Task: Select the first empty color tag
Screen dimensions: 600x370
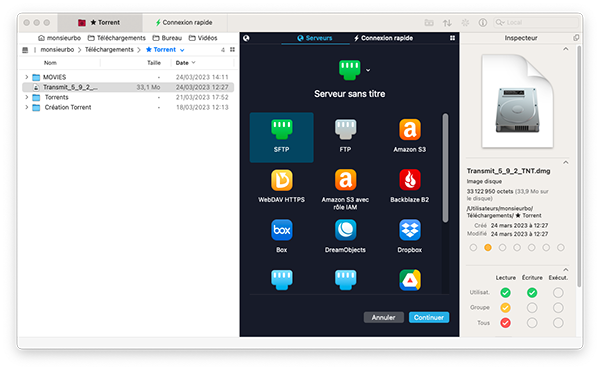Action: (473, 248)
